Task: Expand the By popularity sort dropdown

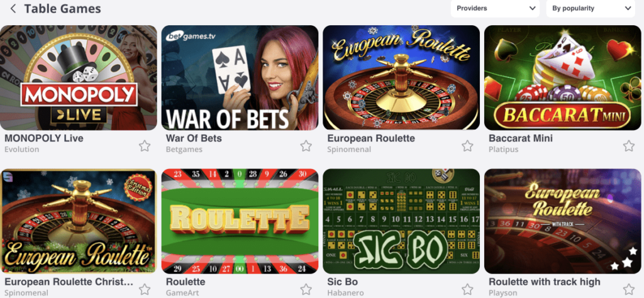Action: coord(591,8)
